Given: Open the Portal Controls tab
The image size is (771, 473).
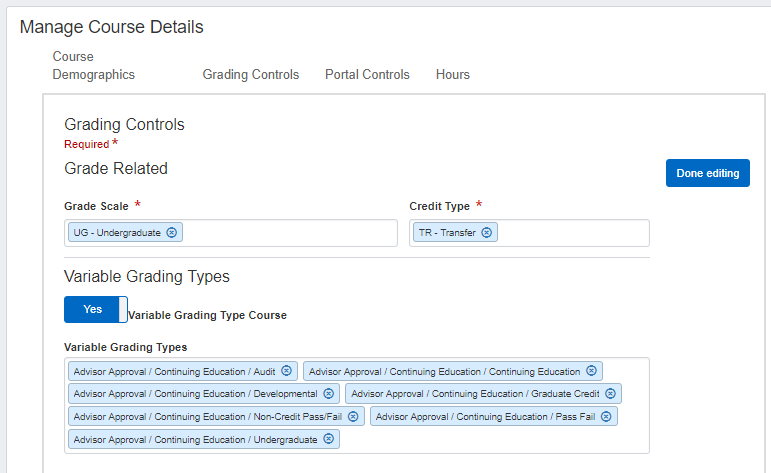Looking at the screenshot, I should point(367,75).
